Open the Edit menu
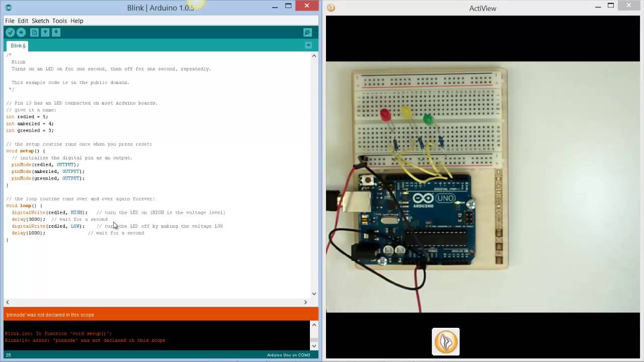Screen dimensions: 644x362 pyautogui.click(x=23, y=21)
